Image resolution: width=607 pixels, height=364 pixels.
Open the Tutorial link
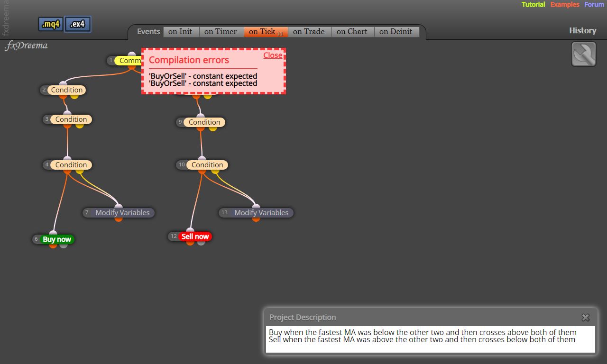click(533, 5)
